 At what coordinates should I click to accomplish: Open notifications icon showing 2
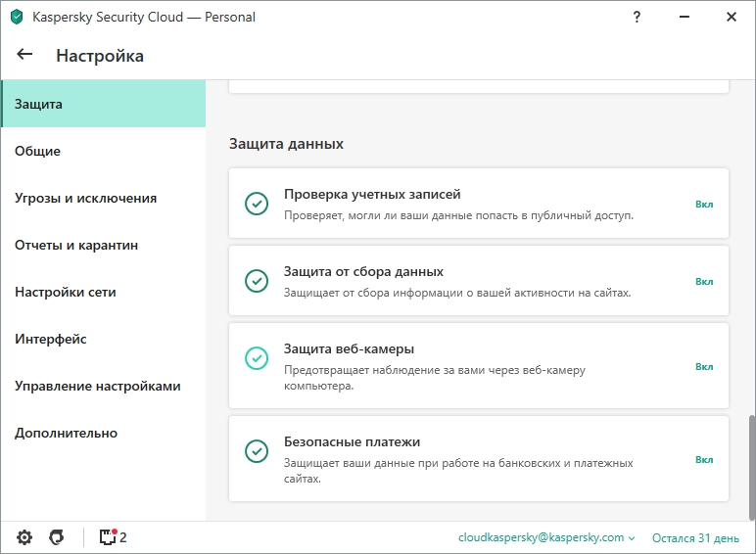point(114,536)
